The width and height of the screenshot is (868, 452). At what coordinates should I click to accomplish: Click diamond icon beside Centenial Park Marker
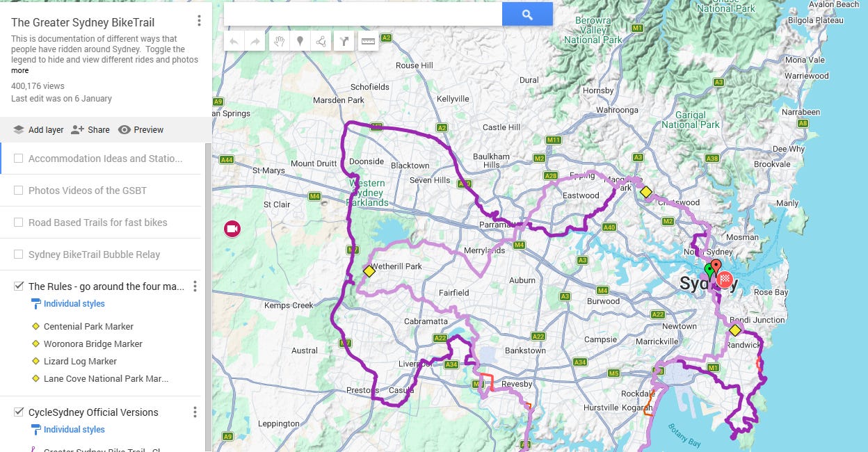tap(35, 326)
